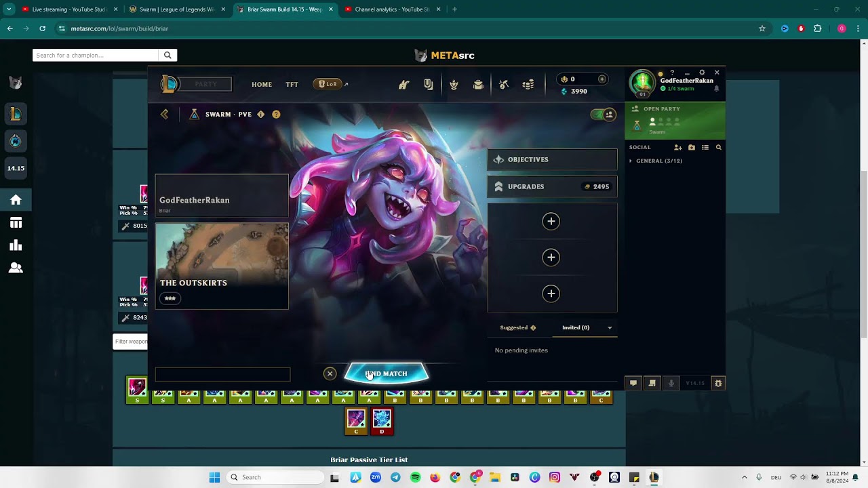
Task: Open the Collection icon in the LoL client
Action: pyautogui.click(x=429, y=85)
